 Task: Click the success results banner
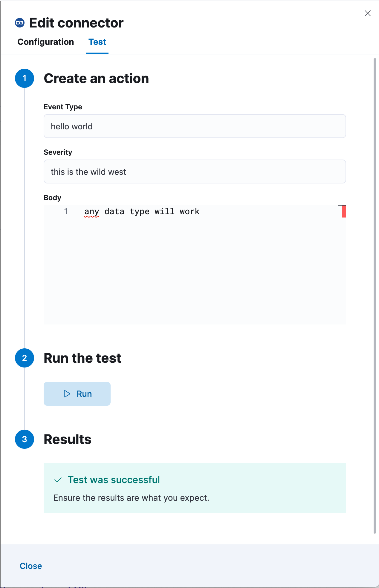195,488
